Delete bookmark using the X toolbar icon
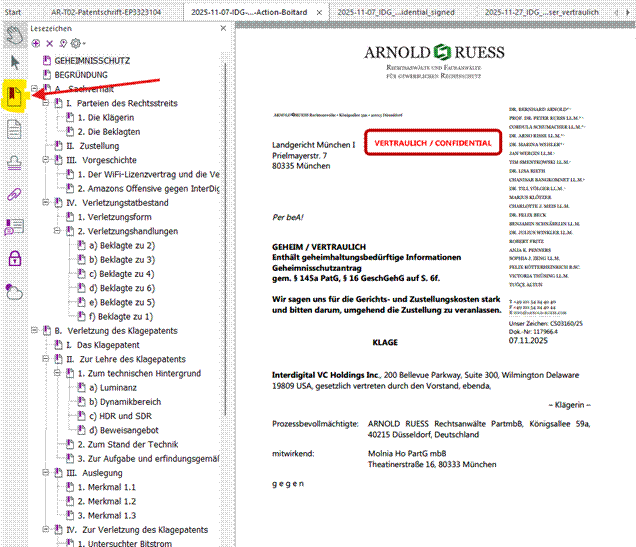This screenshot has height=547, width=636. [51, 44]
